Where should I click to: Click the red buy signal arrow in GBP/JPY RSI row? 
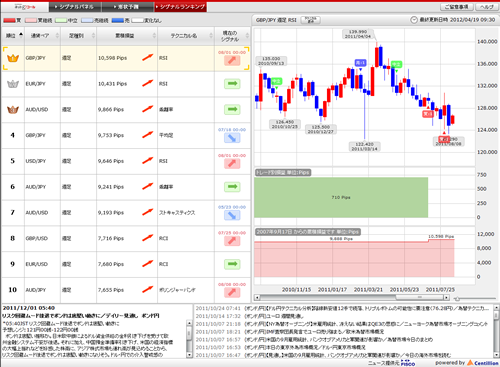pos(232,60)
